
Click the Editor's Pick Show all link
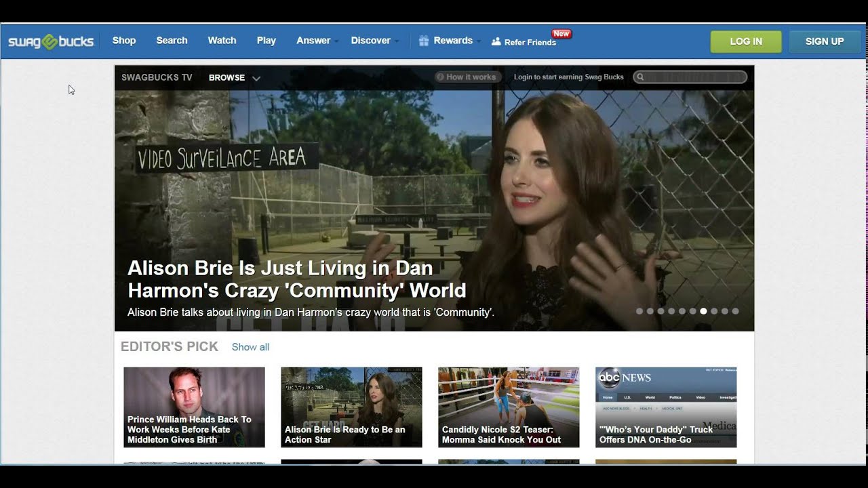250,347
